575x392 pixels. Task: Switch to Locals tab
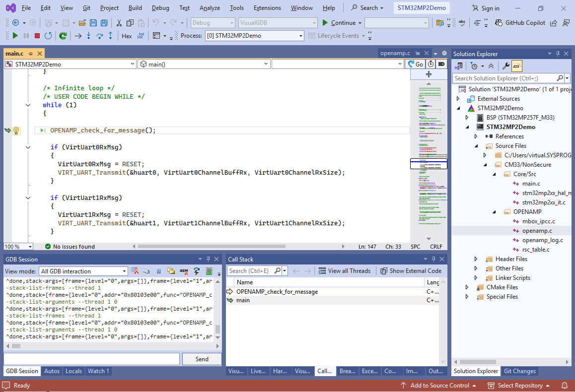(73, 371)
